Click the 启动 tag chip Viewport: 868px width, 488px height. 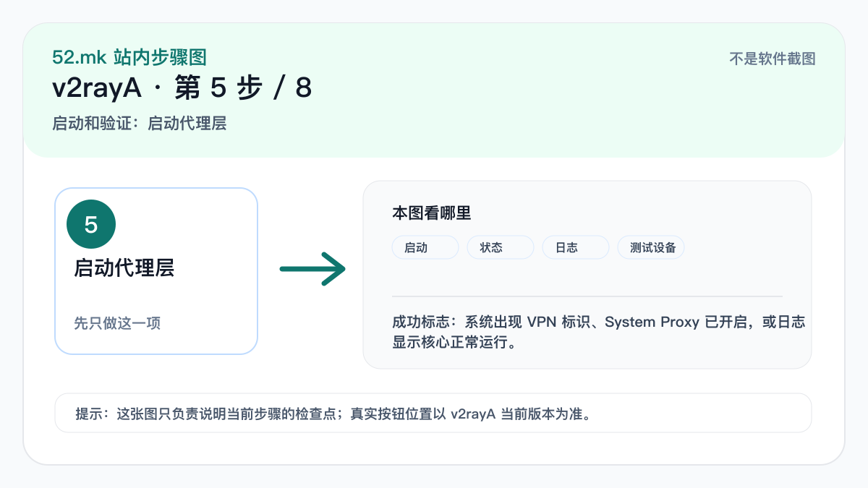(425, 247)
